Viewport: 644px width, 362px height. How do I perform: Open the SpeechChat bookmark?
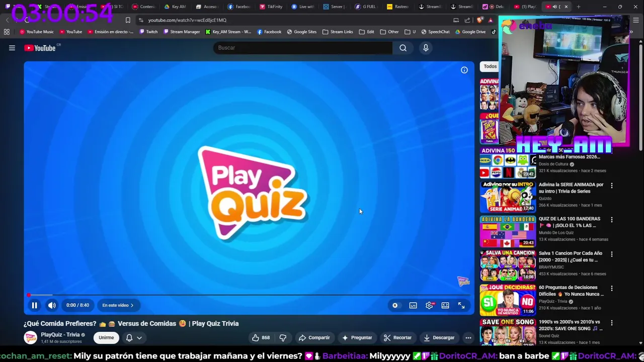click(435, 32)
